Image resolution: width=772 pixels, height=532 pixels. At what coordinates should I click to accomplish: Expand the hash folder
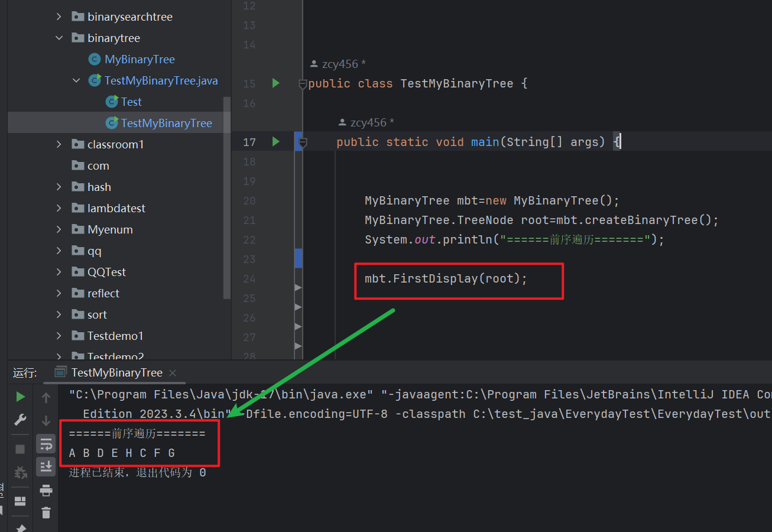59,187
